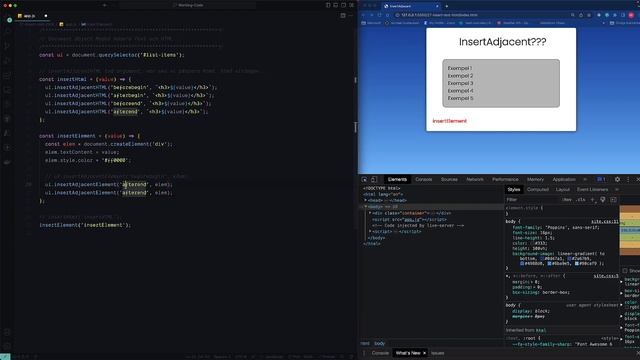This screenshot has height=360, width=640.
Task: Click the red insertElement text on page
Action: pos(449,121)
